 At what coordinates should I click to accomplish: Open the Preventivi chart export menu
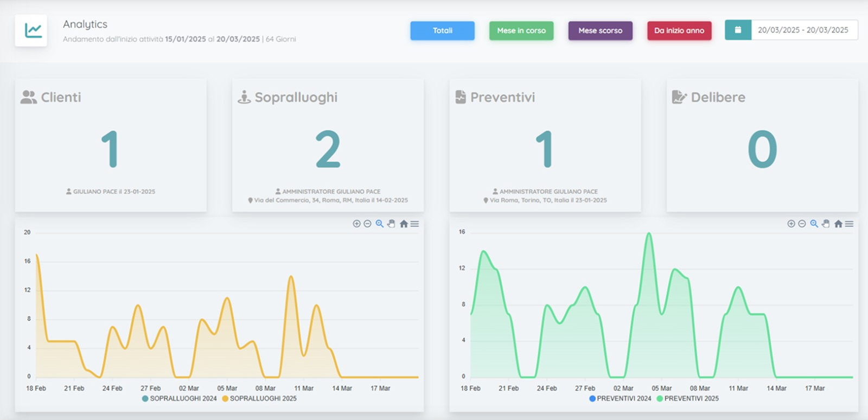[849, 224]
